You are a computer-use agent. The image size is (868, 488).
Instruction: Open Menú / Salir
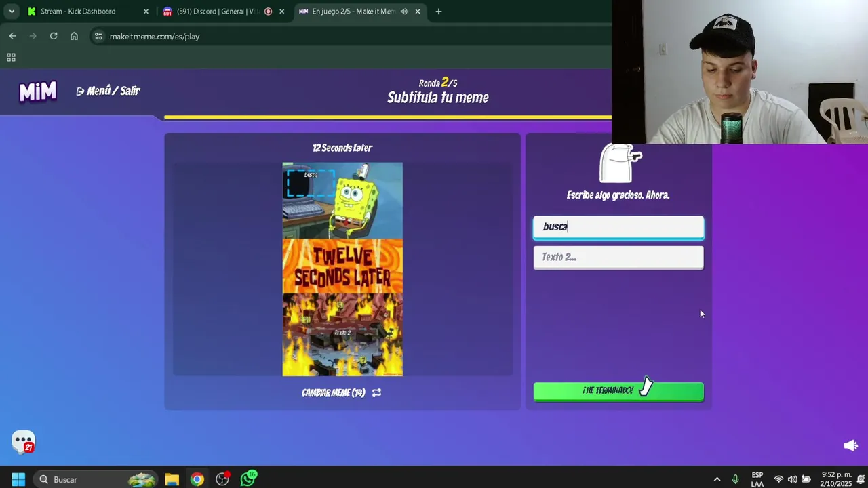(x=108, y=91)
